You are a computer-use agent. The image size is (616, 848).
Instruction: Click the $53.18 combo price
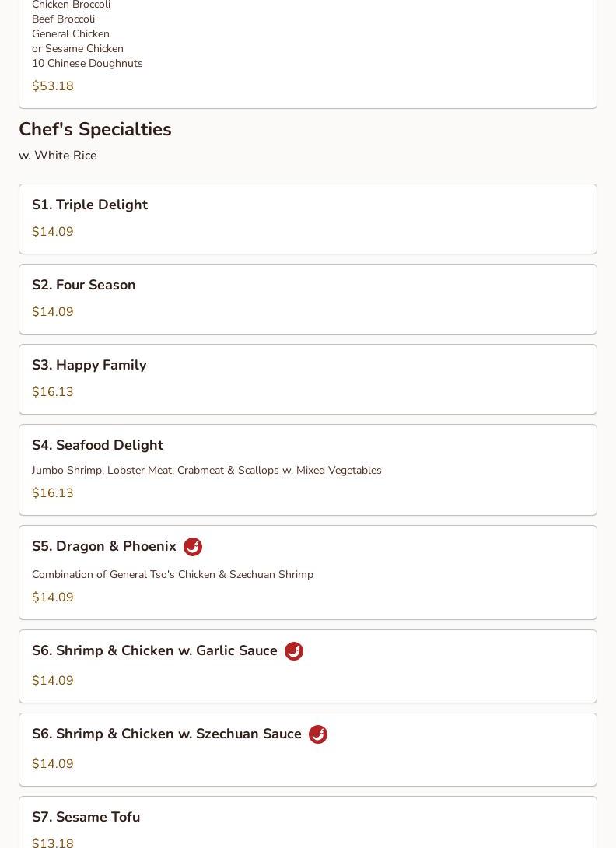point(53,86)
